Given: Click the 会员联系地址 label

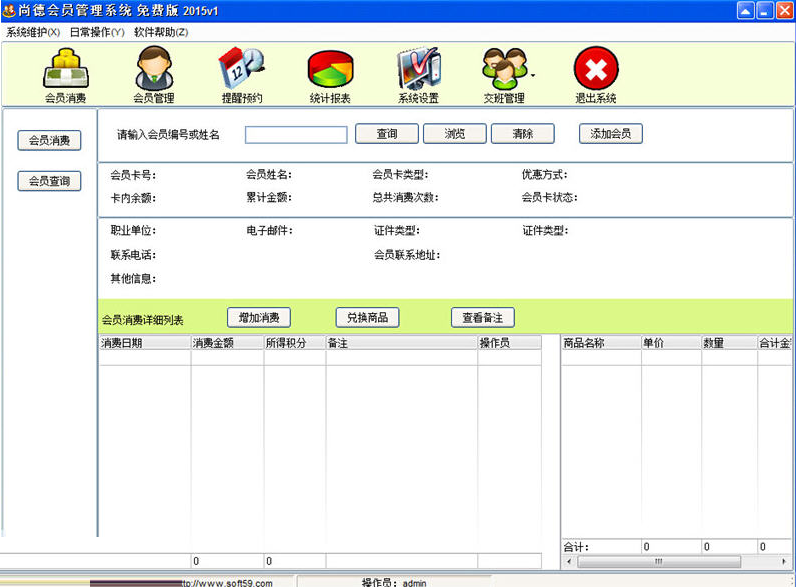Looking at the screenshot, I should [x=407, y=255].
